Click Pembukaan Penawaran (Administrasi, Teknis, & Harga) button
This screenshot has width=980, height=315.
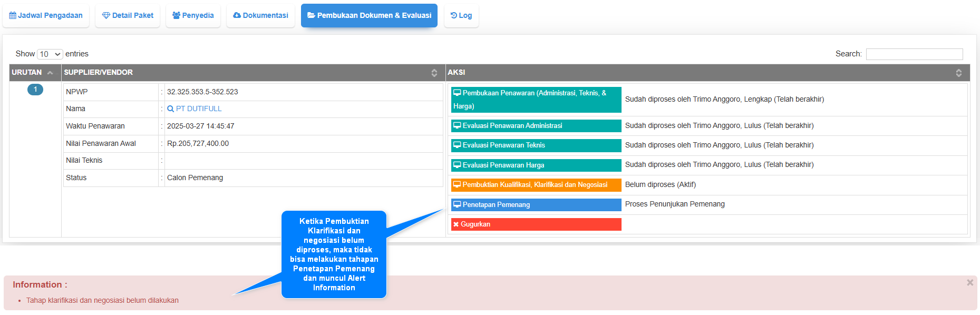[x=536, y=100]
